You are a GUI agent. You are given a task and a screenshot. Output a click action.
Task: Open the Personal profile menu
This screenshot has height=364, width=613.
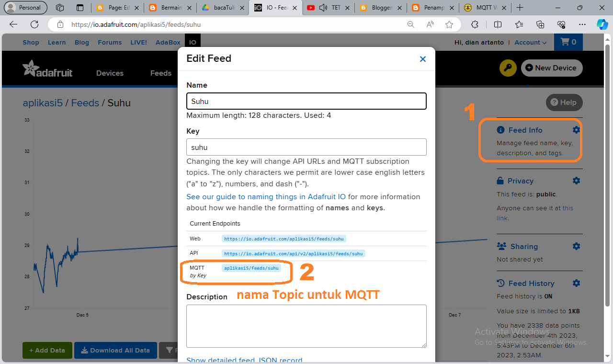25,8
